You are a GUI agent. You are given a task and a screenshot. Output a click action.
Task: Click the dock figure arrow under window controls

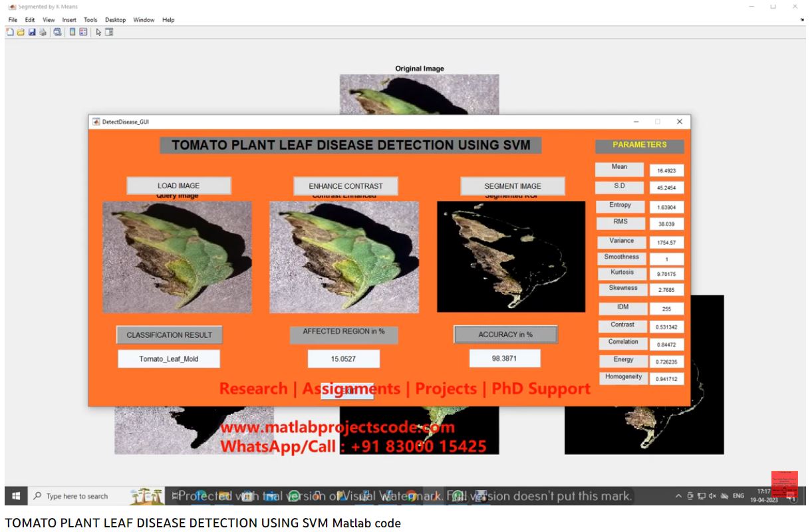[x=801, y=20]
